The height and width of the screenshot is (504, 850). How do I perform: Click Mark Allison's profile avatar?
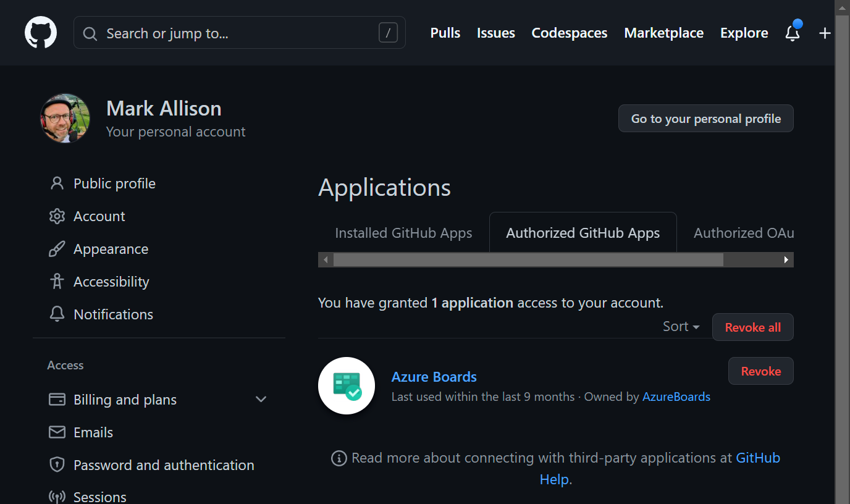pos(65,118)
